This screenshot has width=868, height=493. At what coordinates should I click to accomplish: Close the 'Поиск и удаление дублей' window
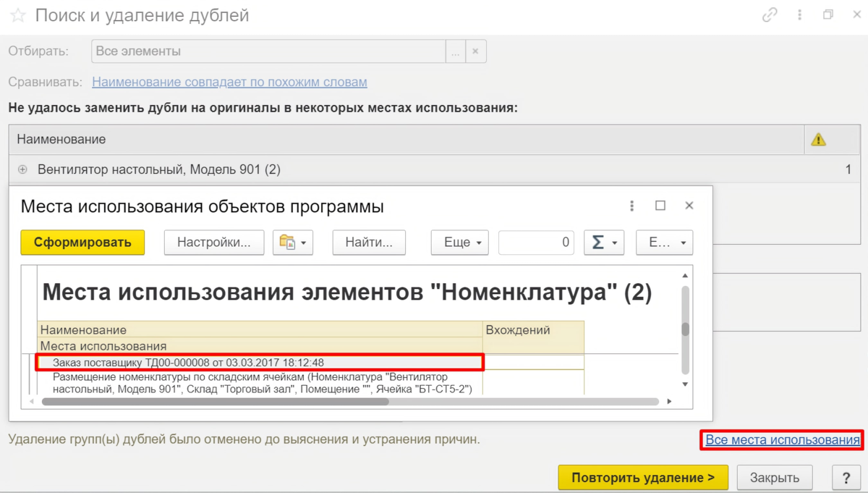pos(855,15)
